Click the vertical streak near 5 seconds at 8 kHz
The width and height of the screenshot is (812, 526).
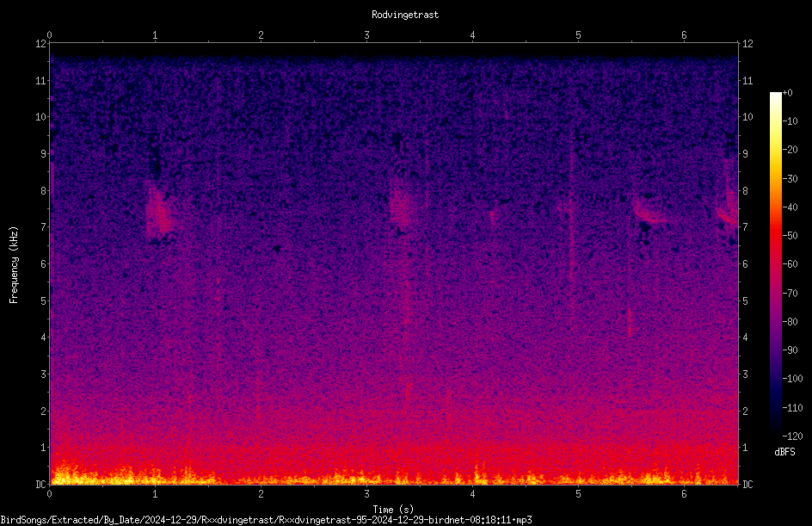point(572,207)
